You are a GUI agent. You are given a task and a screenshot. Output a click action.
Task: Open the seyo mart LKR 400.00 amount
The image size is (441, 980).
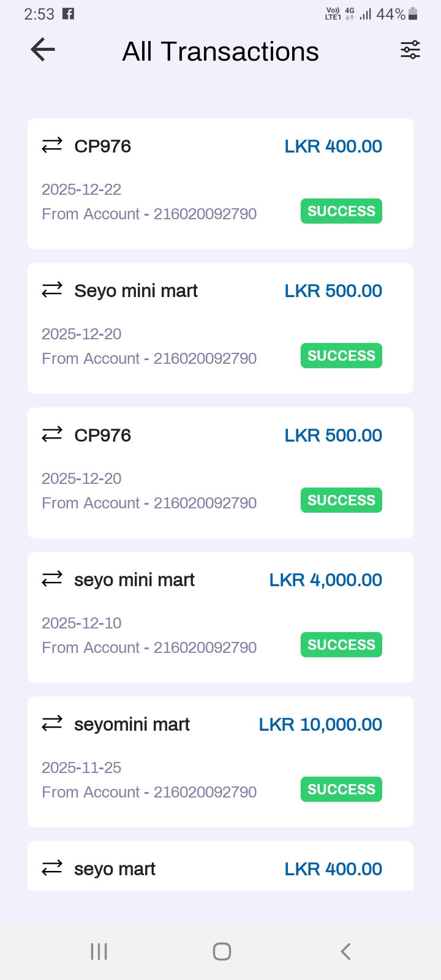333,869
